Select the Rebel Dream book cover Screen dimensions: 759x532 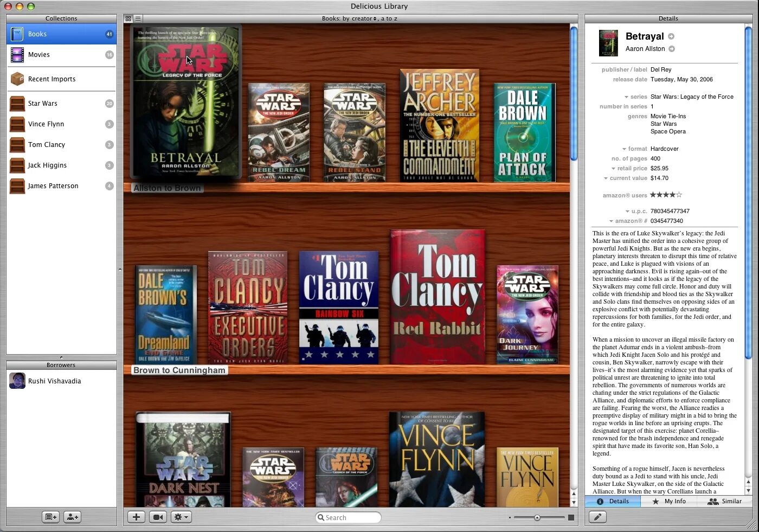(279, 132)
